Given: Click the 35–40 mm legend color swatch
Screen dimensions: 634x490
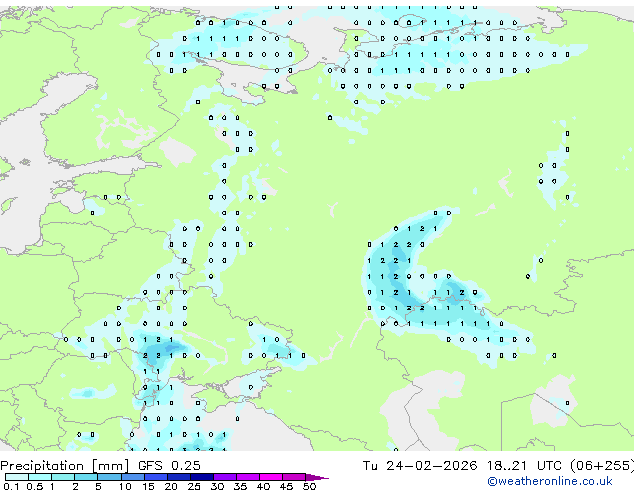Looking at the screenshot, I should [248, 477].
